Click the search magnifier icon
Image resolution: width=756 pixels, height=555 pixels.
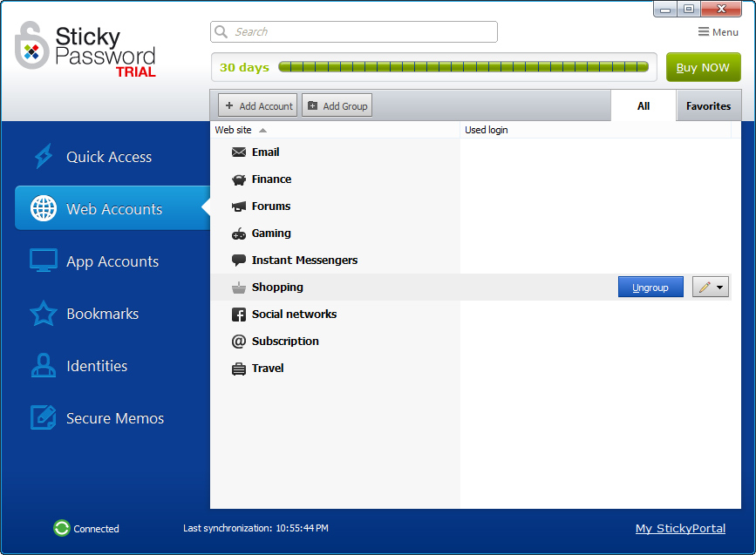(221, 31)
